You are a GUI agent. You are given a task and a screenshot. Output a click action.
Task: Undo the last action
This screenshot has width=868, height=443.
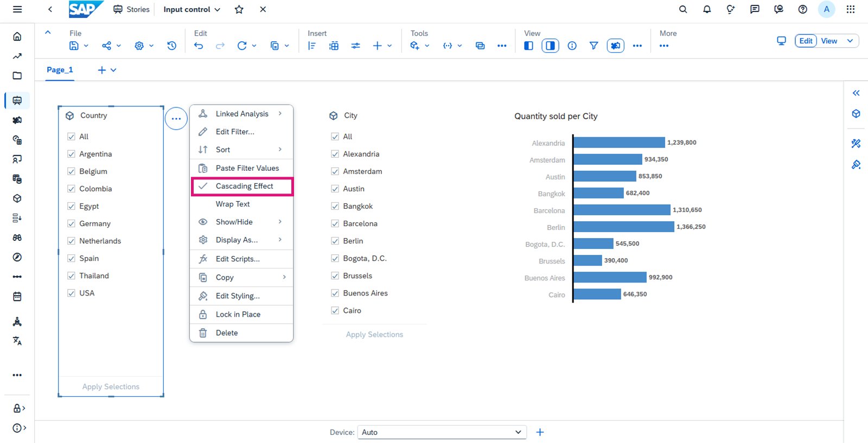pyautogui.click(x=199, y=46)
